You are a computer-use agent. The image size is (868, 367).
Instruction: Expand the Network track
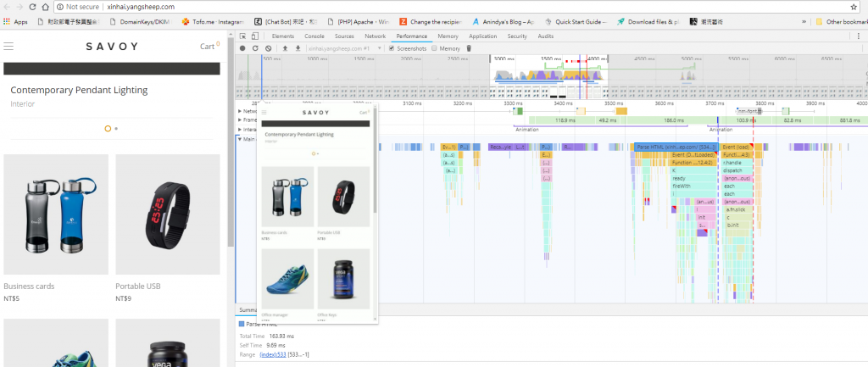coord(240,111)
